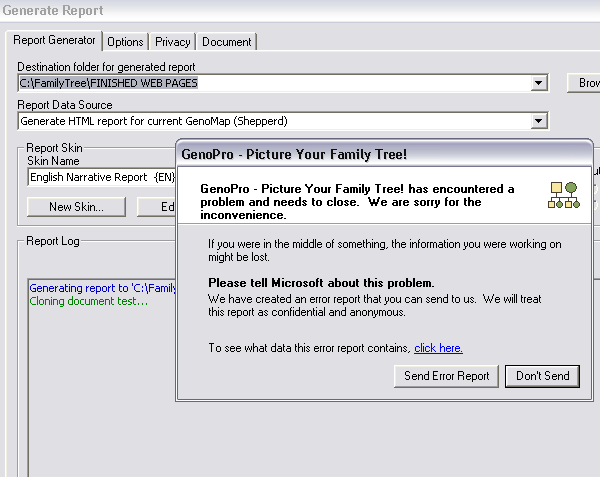Click the Destination folder path field

click(x=270, y=83)
